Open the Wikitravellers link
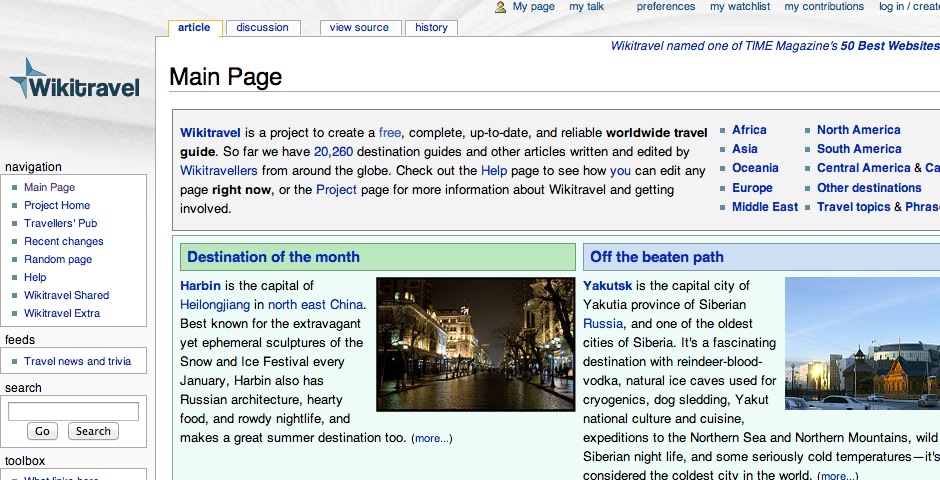The image size is (940, 480). coord(219,171)
